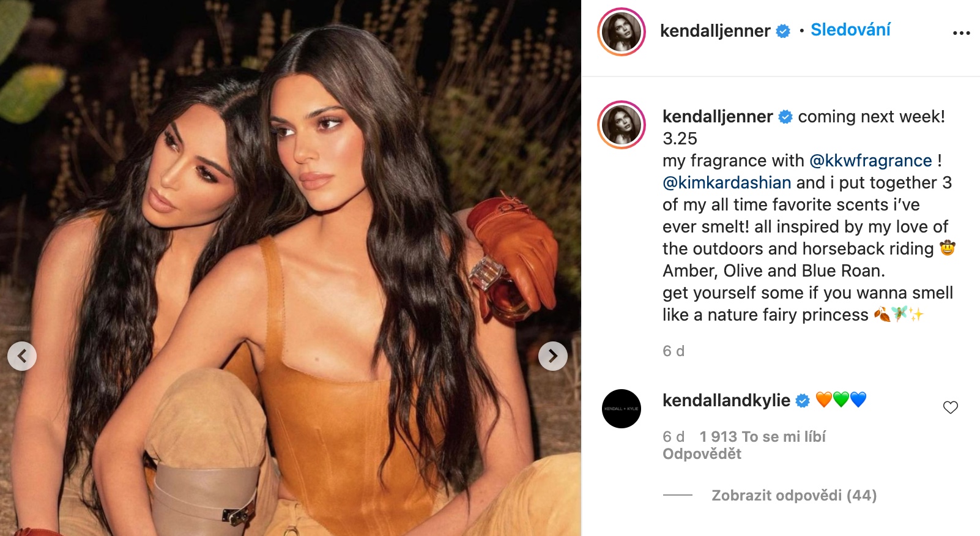Open the kendallandkylie commenter username

(726, 400)
